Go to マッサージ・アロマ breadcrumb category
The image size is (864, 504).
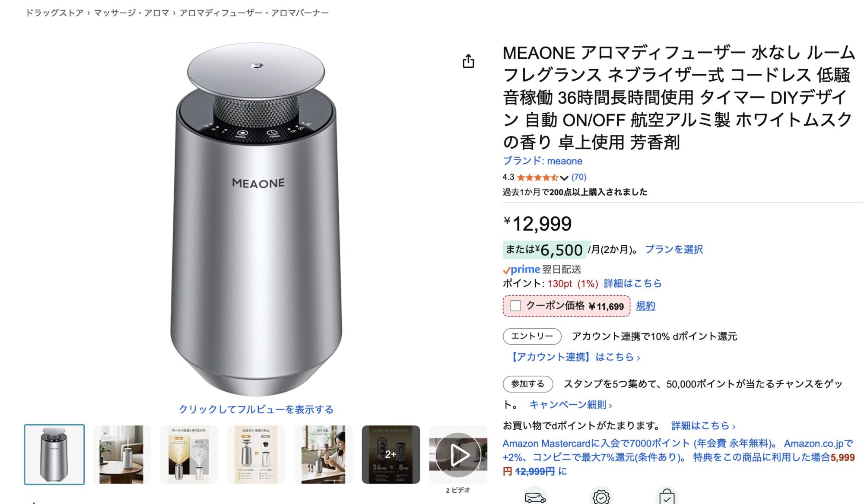coord(131,13)
